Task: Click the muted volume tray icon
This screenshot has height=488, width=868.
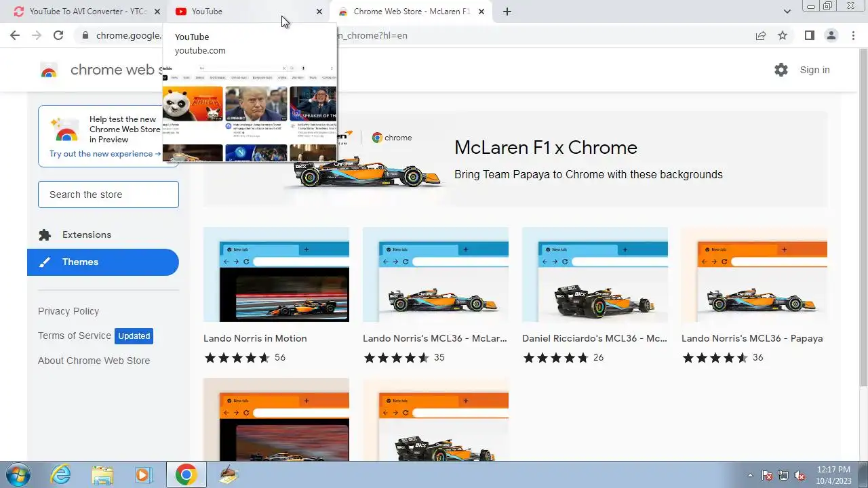Action: (x=800, y=475)
